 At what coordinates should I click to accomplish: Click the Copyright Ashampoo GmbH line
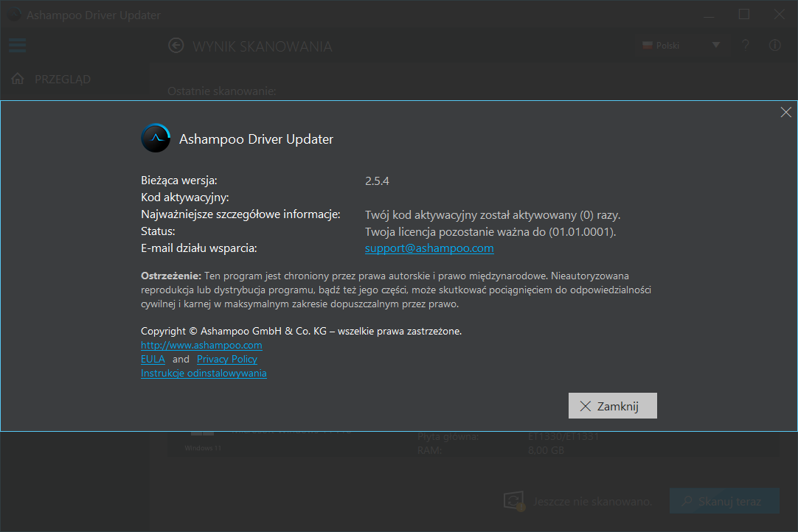(302, 331)
